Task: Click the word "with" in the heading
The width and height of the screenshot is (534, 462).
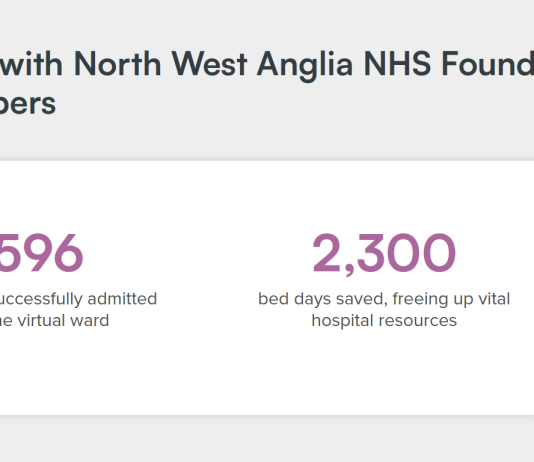Action: (x=31, y=64)
